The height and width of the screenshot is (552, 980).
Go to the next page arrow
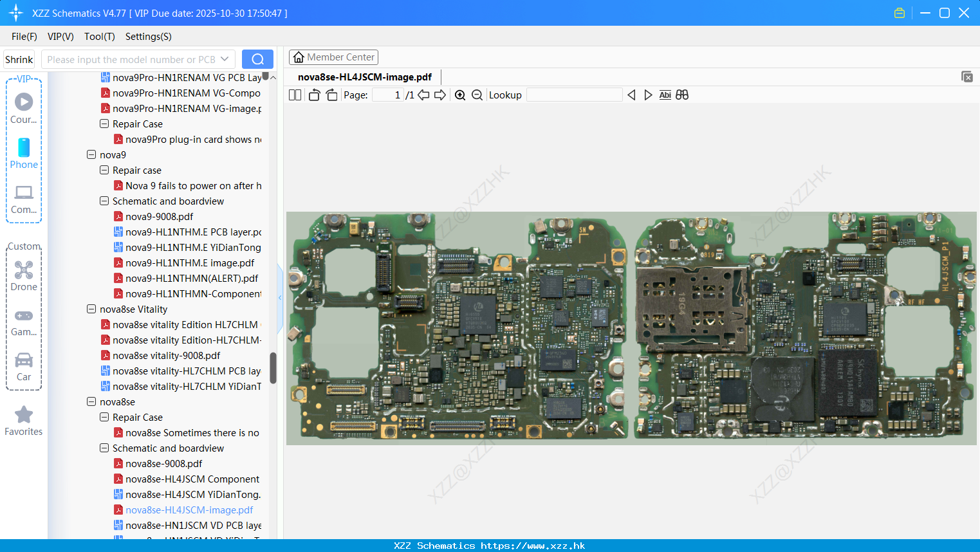[440, 95]
